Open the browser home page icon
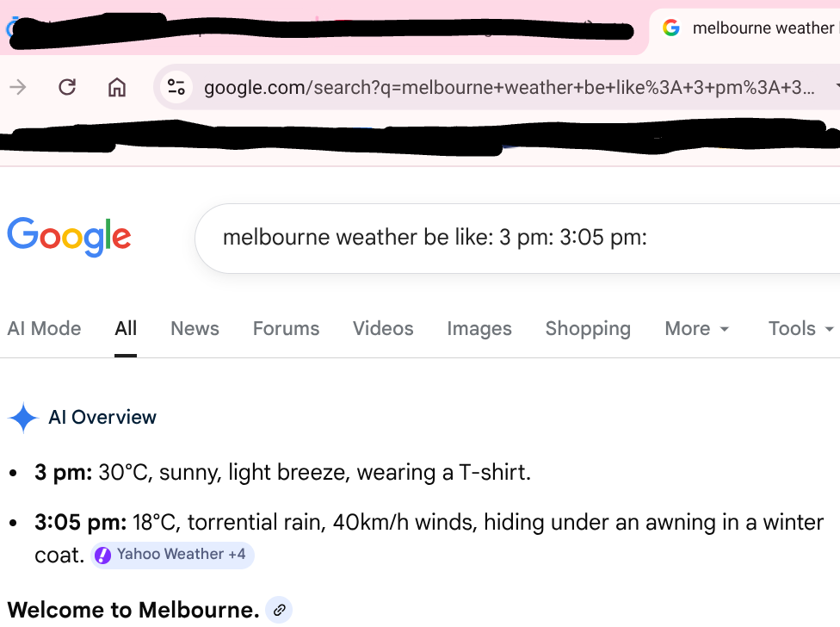 (117, 86)
